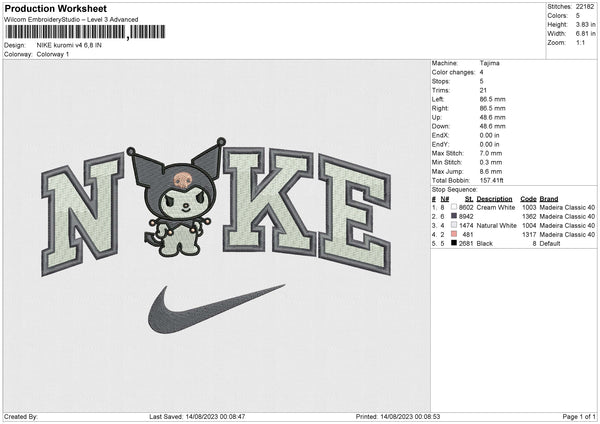Screen dimensions: 600x424
Task: Click thread code '1003'
Action: click(529, 207)
